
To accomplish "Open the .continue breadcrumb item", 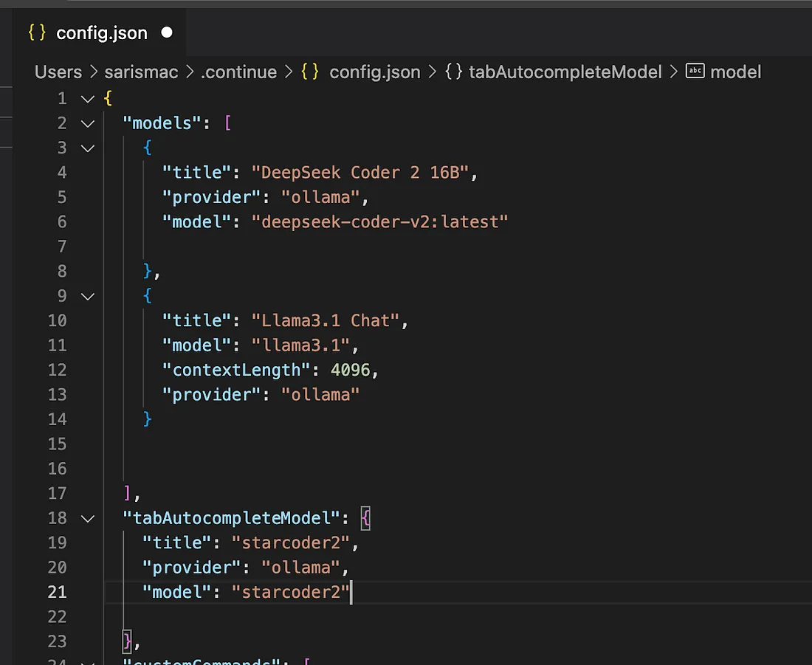I will click(x=238, y=72).
